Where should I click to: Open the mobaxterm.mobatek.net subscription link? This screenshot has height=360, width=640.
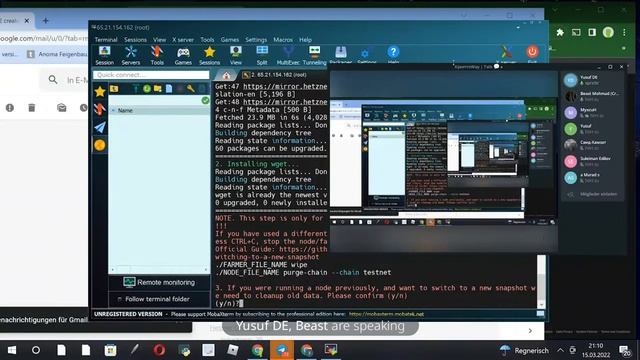coord(386,314)
